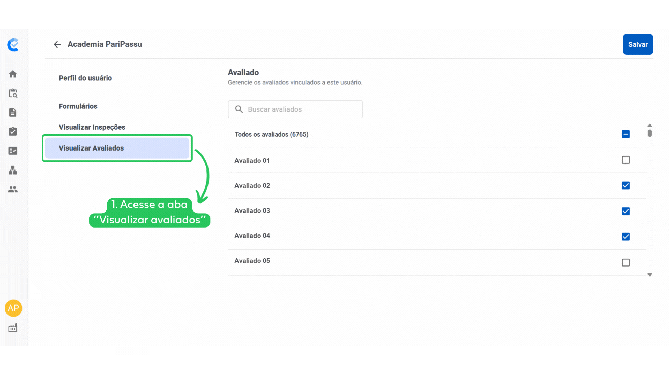Viewport: 670px width, 376px height.
Task: Click the PariPassu logo icon
Action: (x=13, y=44)
